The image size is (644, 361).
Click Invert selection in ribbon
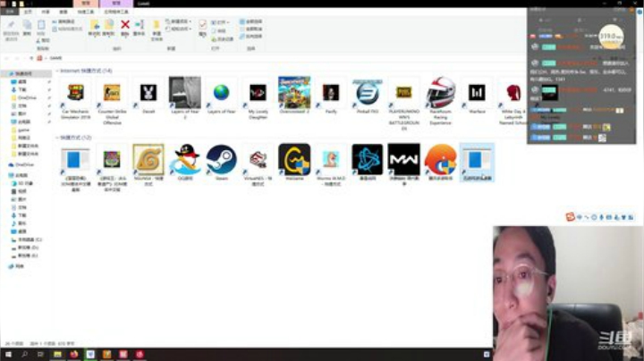coord(251,36)
